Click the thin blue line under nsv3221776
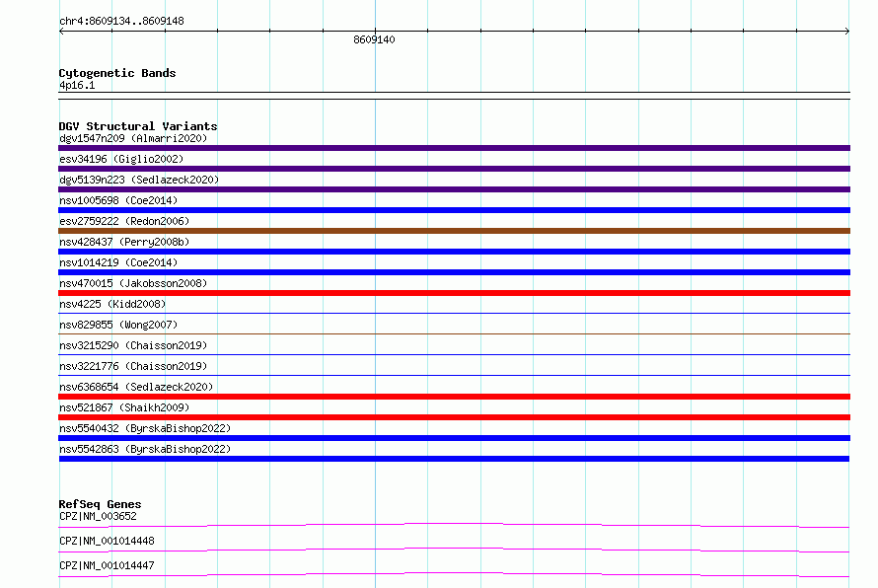 [x=454, y=375]
